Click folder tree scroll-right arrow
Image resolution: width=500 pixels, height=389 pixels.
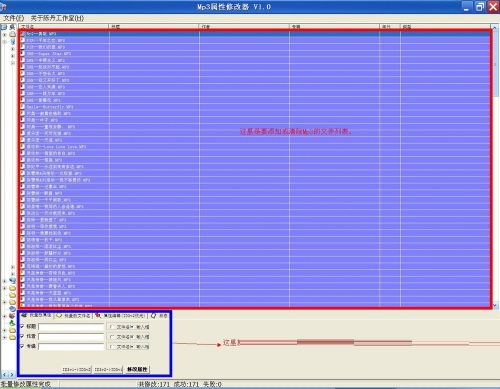click(12, 375)
